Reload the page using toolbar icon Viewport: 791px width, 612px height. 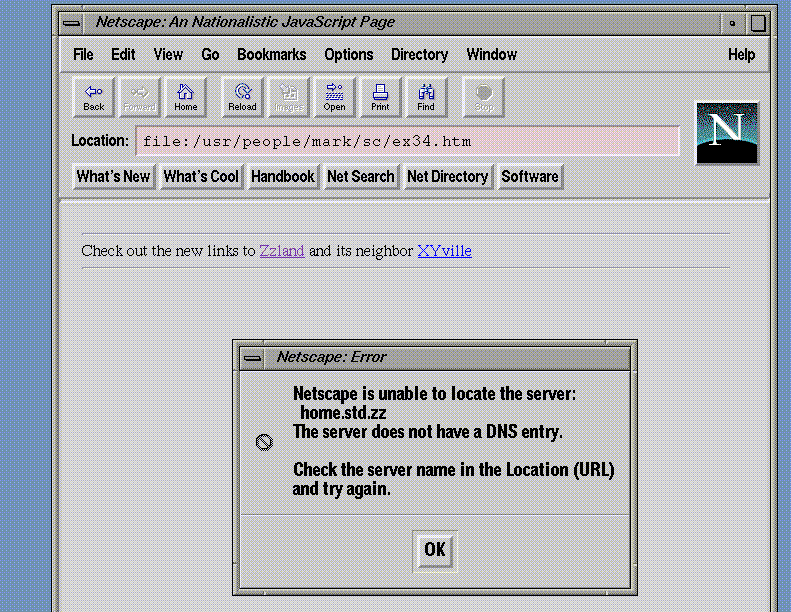[x=242, y=97]
